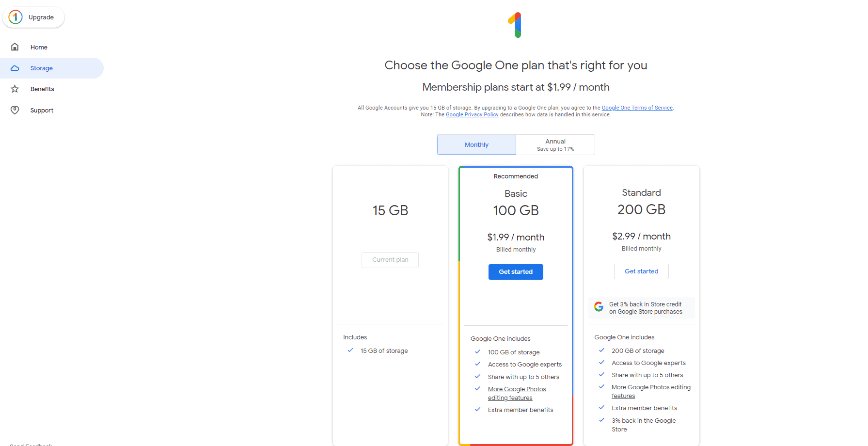
Task: Click checkmark next to 15 GB of storage
Action: (x=350, y=350)
